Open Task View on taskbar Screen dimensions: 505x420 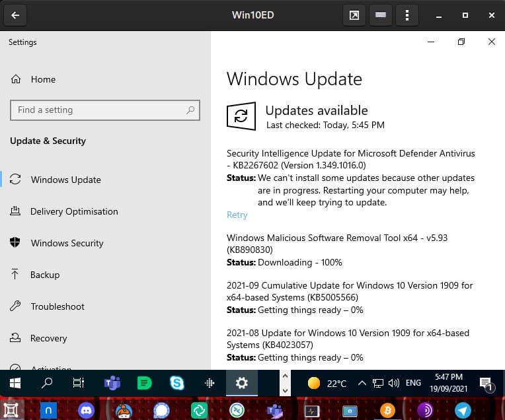78,383
